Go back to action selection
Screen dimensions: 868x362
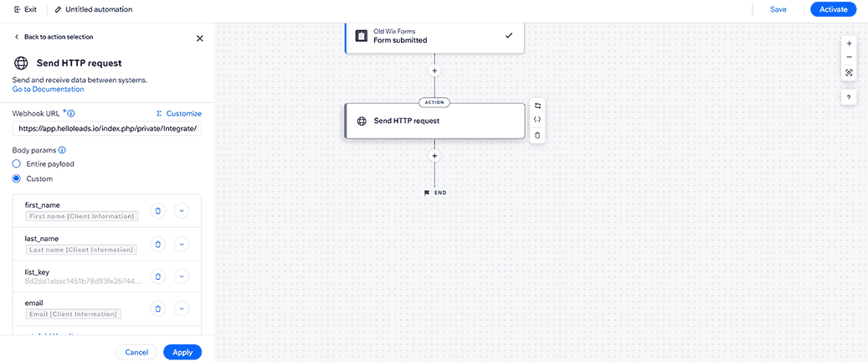click(x=54, y=37)
